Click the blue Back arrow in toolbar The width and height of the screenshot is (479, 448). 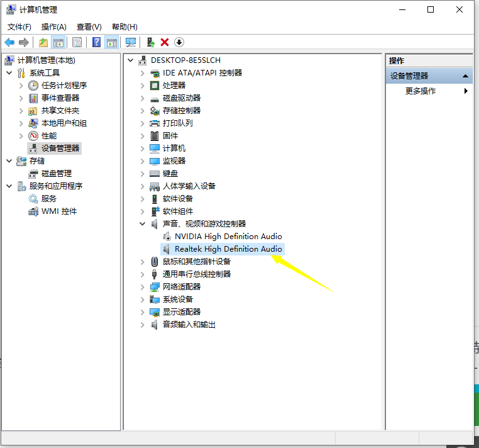click(9, 42)
